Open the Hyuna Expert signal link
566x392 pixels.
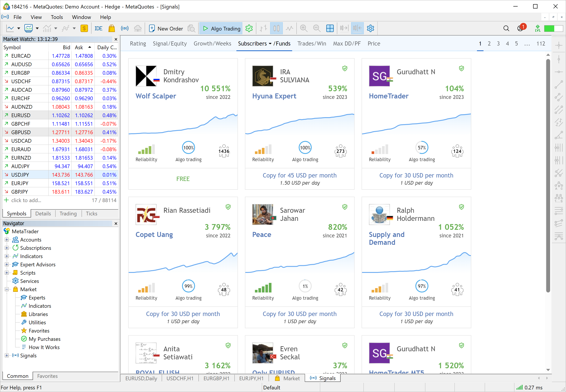(274, 96)
